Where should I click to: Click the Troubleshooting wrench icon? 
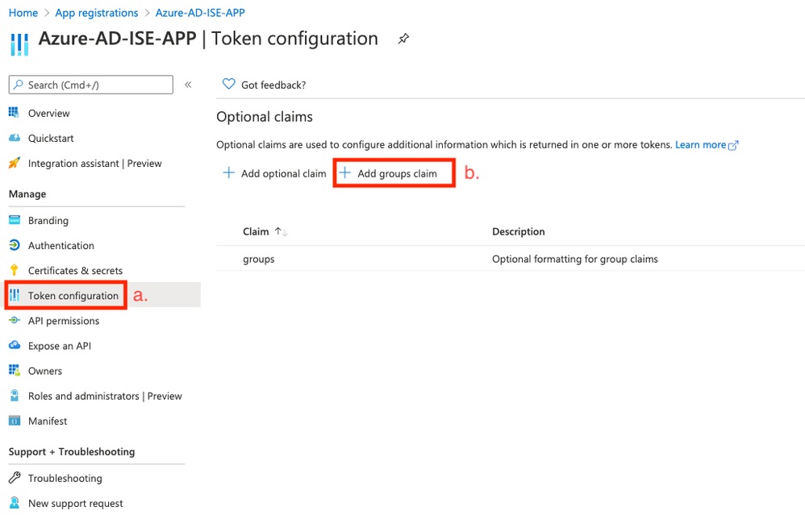pos(14,478)
